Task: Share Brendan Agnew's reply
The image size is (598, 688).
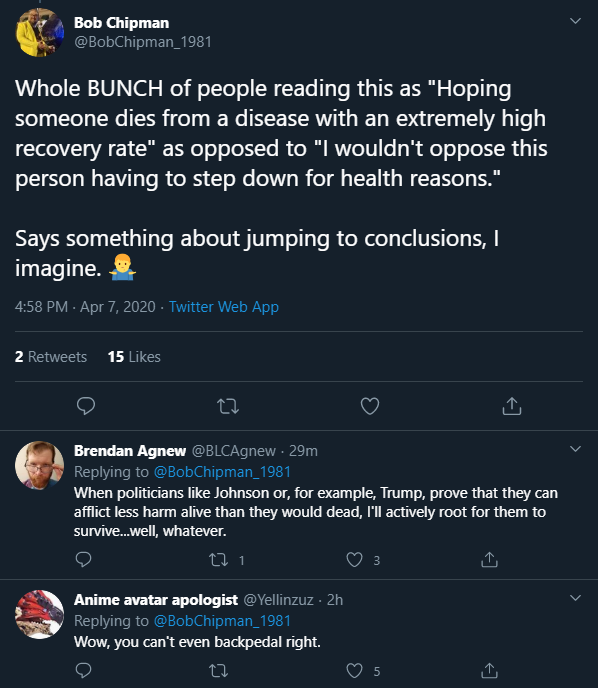Action: coord(489,559)
